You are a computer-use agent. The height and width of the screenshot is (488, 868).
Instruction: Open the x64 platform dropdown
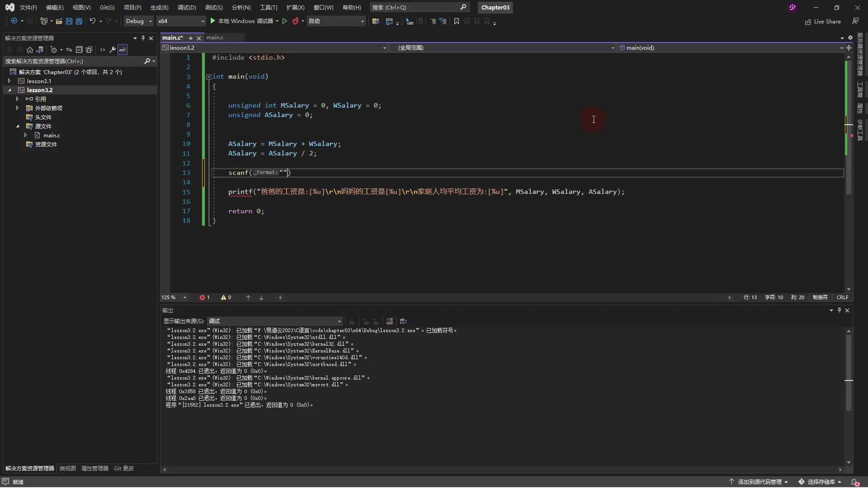click(181, 21)
